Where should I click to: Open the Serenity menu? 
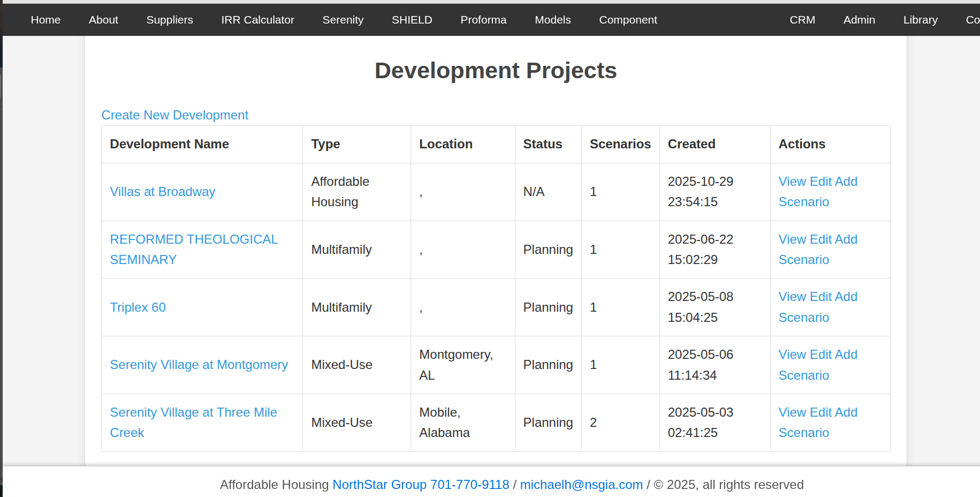343,20
